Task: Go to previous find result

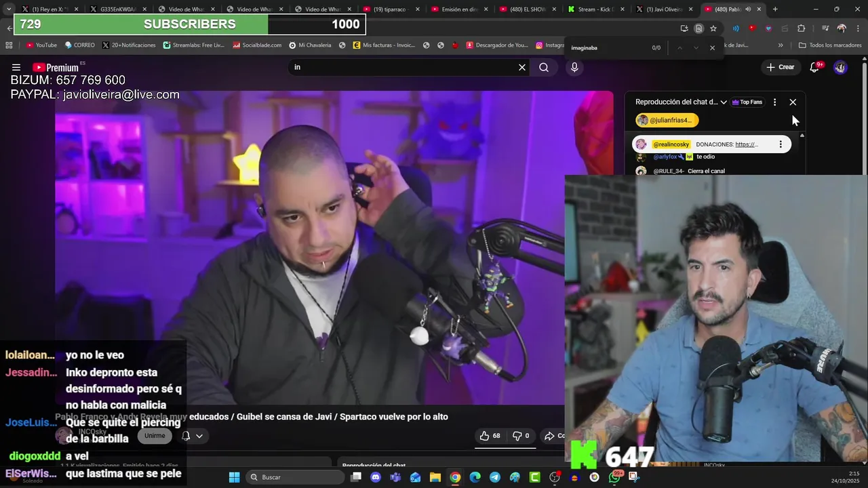Action: tap(679, 48)
